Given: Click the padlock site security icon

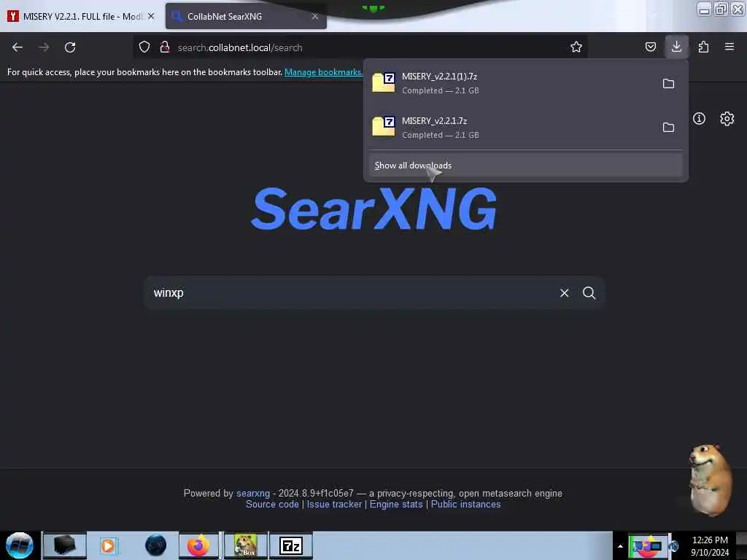Looking at the screenshot, I should (x=165, y=47).
